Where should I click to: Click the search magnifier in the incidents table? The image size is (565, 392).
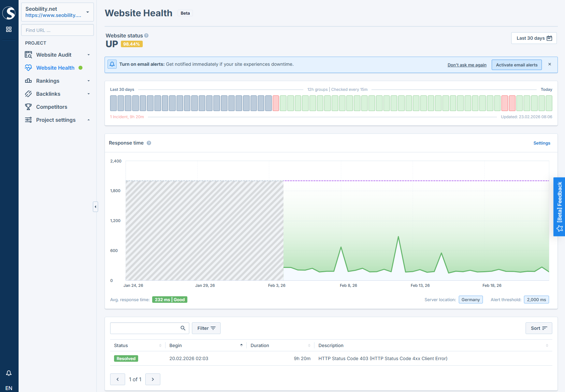182,328
